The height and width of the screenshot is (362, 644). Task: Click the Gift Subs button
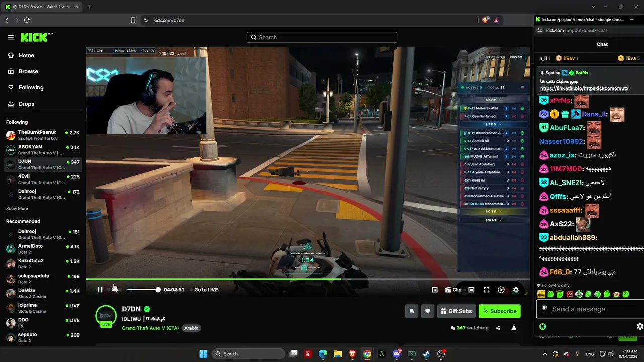coord(457,311)
